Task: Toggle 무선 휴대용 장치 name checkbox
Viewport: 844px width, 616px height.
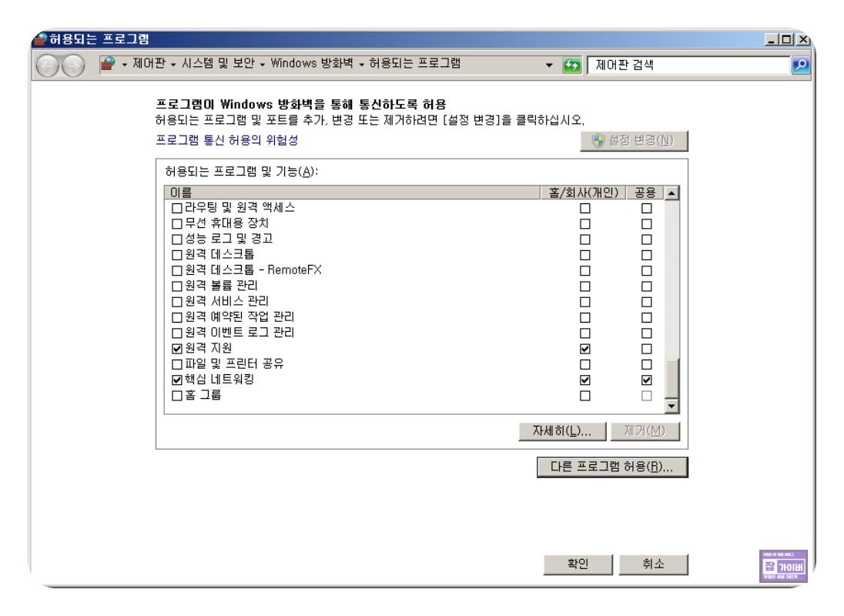Action: tap(176, 224)
